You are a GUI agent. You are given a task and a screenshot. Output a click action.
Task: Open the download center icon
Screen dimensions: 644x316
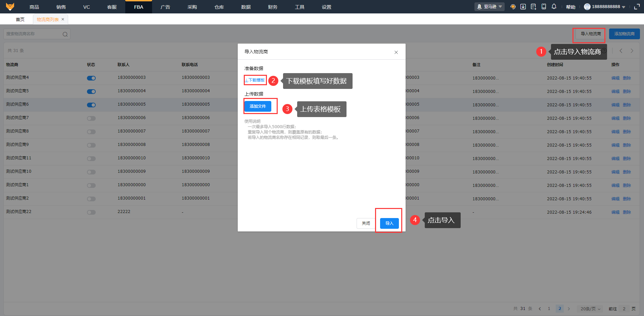pos(523,7)
